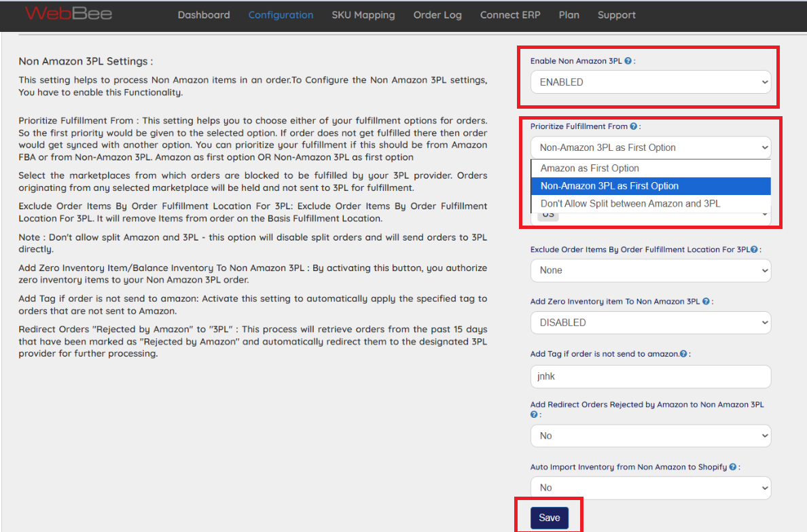Screen dimensions: 807x532
Task: Open the Configuration menu
Action: click(x=281, y=15)
